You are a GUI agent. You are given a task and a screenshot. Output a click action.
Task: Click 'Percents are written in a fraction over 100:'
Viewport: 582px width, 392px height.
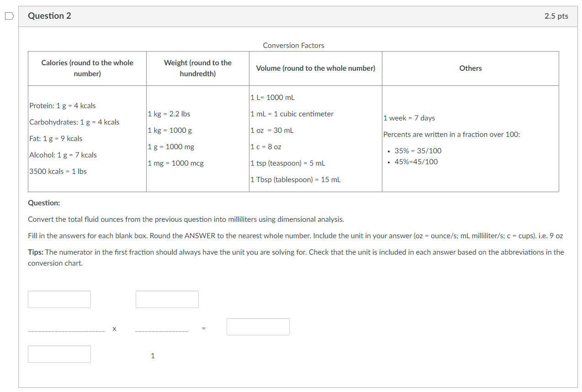tap(452, 135)
